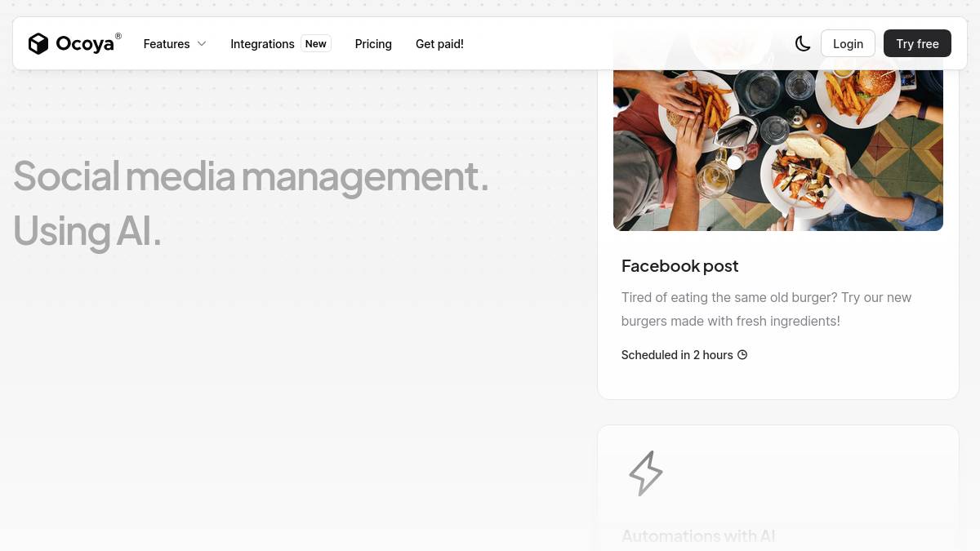Open the Get paid! link
The height and width of the screenshot is (551, 980).
tap(439, 44)
